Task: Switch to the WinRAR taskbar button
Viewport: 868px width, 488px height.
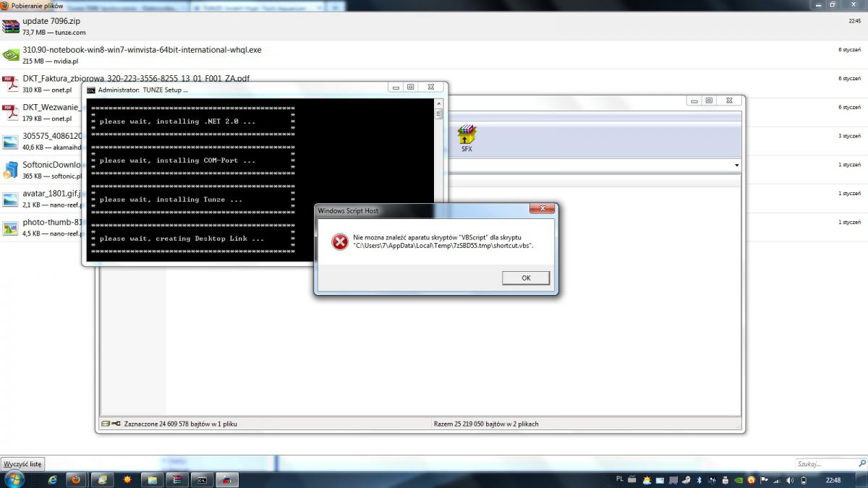Action: click(x=178, y=480)
